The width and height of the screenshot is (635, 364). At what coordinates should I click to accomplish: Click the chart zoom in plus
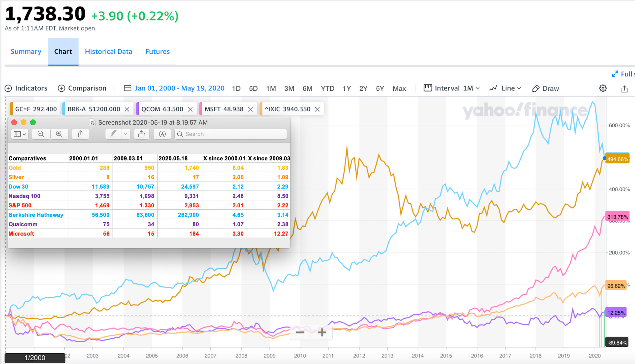point(322,332)
